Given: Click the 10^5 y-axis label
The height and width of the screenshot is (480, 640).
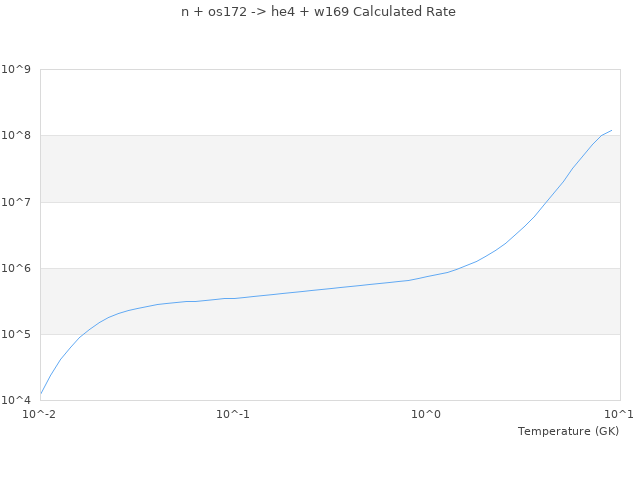Looking at the screenshot, I should (x=17, y=334).
